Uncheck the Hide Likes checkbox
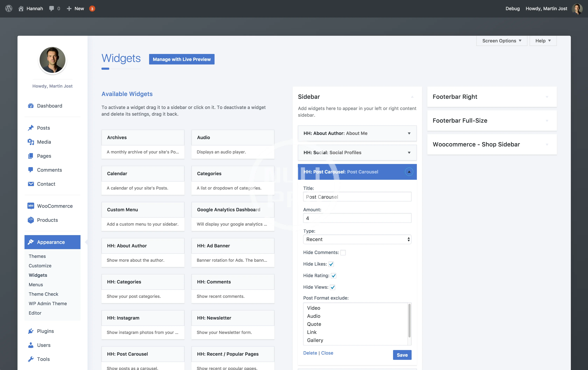 [331, 264]
